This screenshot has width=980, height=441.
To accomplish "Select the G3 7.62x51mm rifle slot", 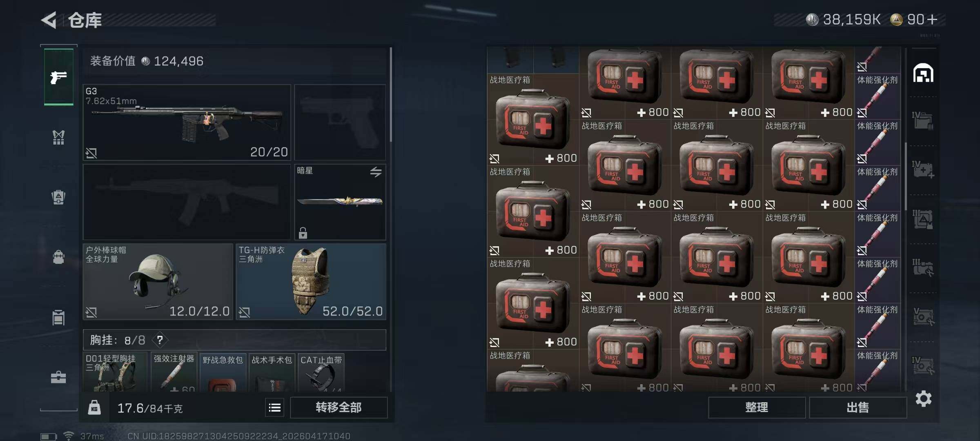I will point(187,122).
